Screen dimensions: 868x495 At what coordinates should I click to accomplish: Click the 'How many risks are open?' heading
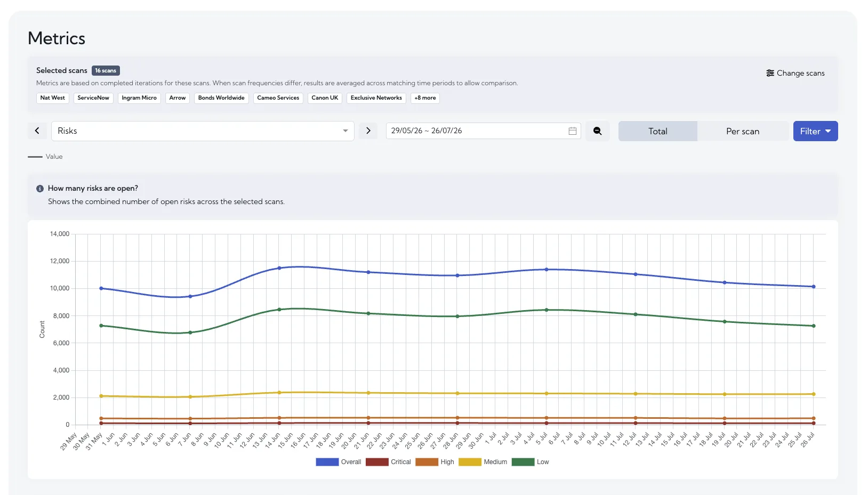click(93, 188)
